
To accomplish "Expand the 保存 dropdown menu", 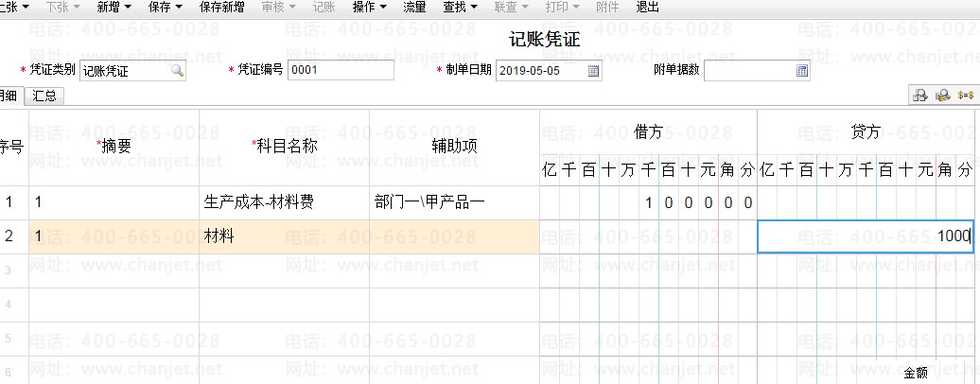I will pyautogui.click(x=166, y=7).
